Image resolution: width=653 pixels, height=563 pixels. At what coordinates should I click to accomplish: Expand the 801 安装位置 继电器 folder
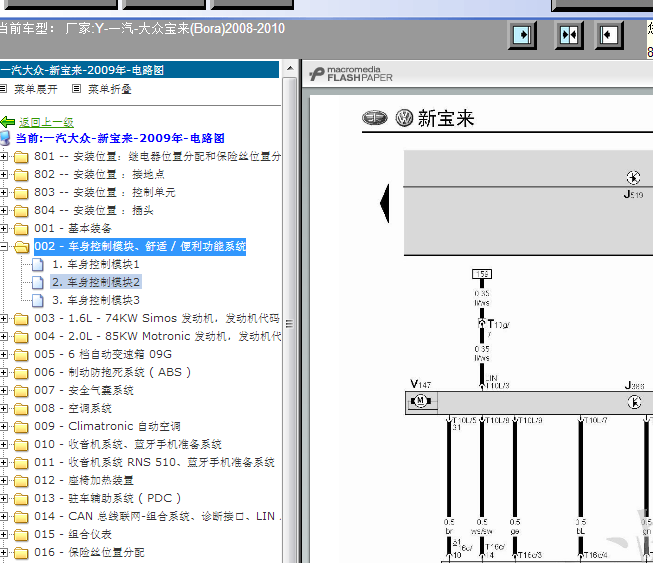4,157
